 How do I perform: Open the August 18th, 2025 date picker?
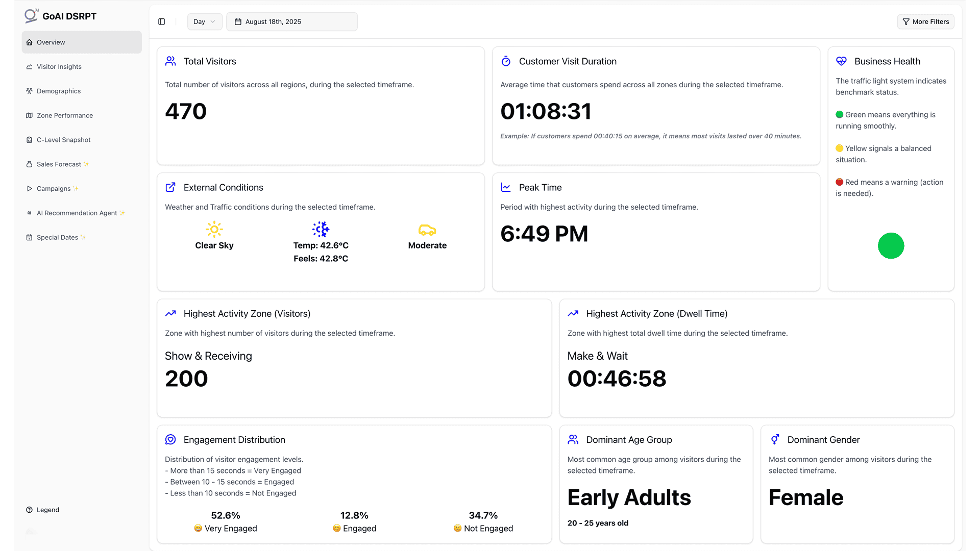pyautogui.click(x=292, y=22)
